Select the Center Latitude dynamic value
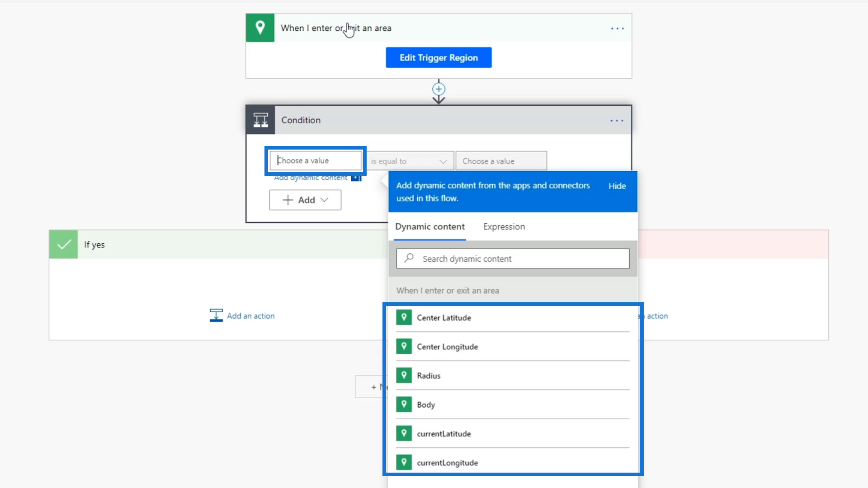 513,318
